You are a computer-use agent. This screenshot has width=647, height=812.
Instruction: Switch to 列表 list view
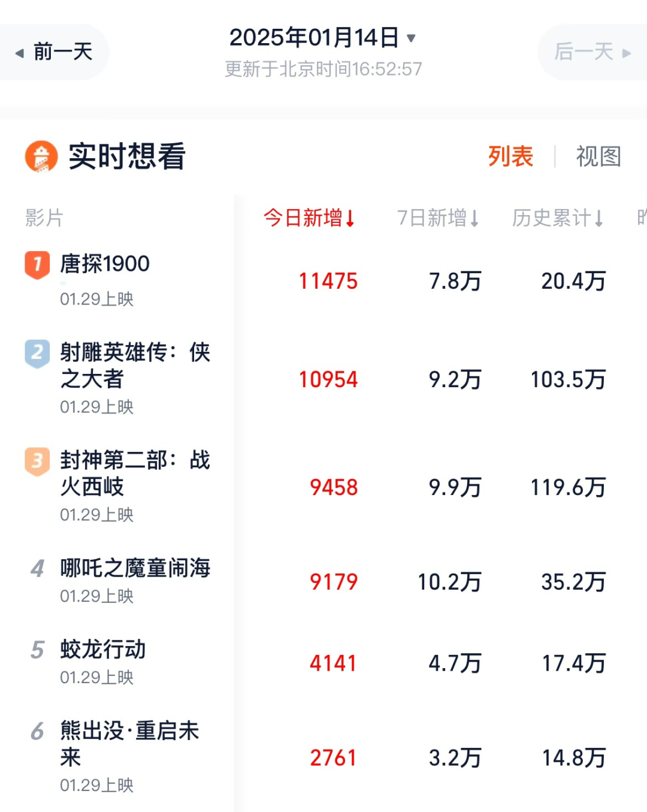(510, 157)
